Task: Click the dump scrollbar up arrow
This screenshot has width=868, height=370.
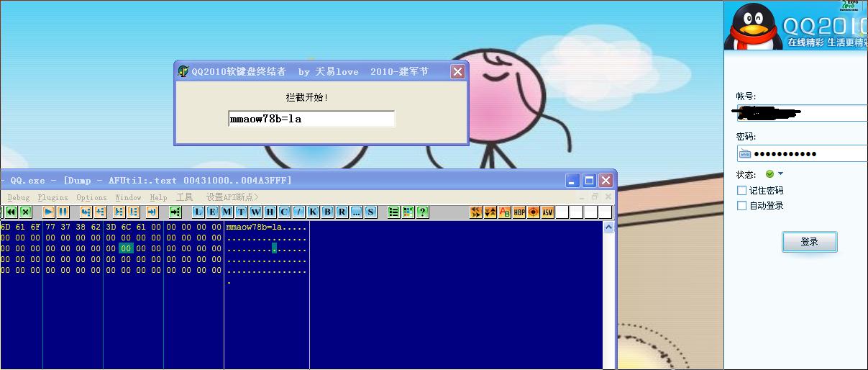Action: pos(608,227)
